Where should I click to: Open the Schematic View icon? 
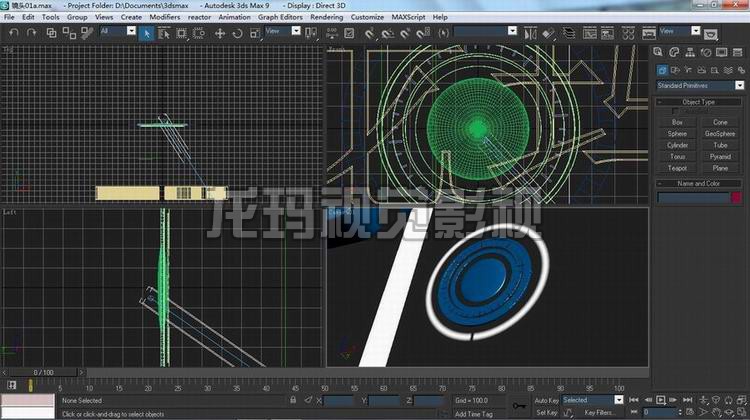pyautogui.click(x=607, y=33)
